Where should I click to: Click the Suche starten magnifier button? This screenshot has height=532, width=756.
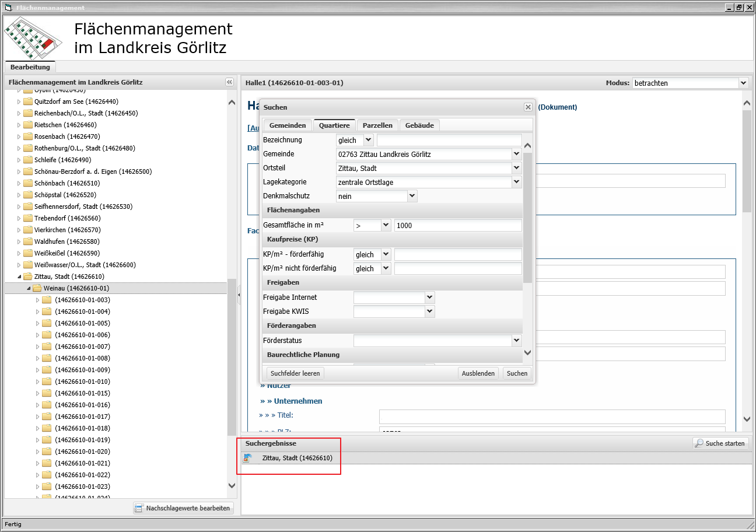(x=720, y=443)
